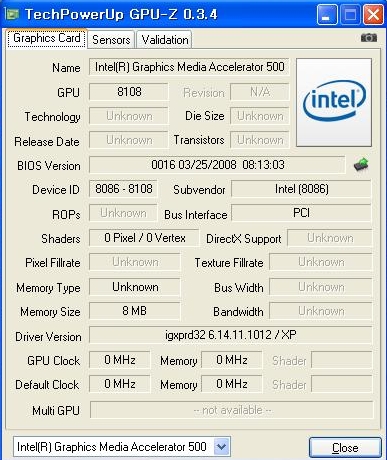This screenshot has width=387, height=460.
Task: Click the Memory Type field Unknown
Action: click(135, 287)
